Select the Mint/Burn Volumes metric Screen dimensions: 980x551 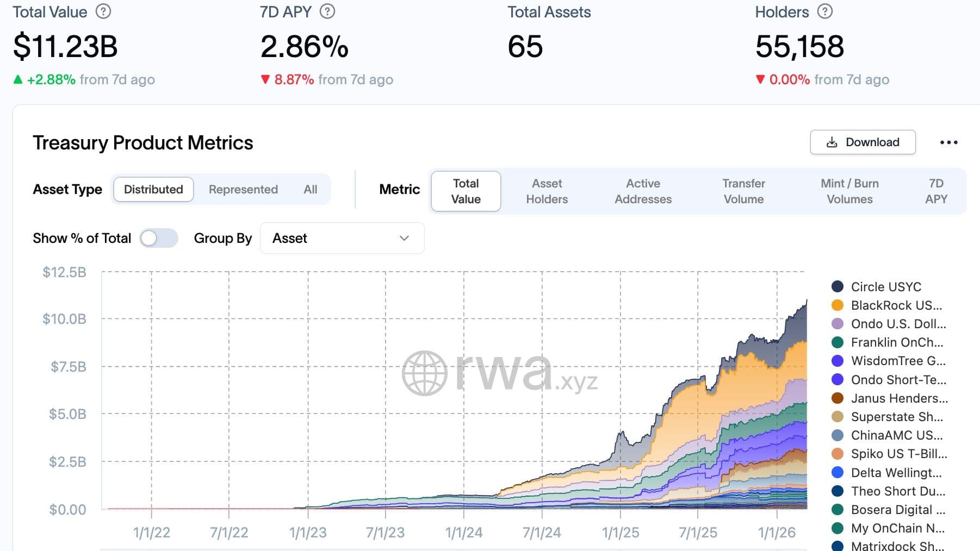pyautogui.click(x=849, y=191)
